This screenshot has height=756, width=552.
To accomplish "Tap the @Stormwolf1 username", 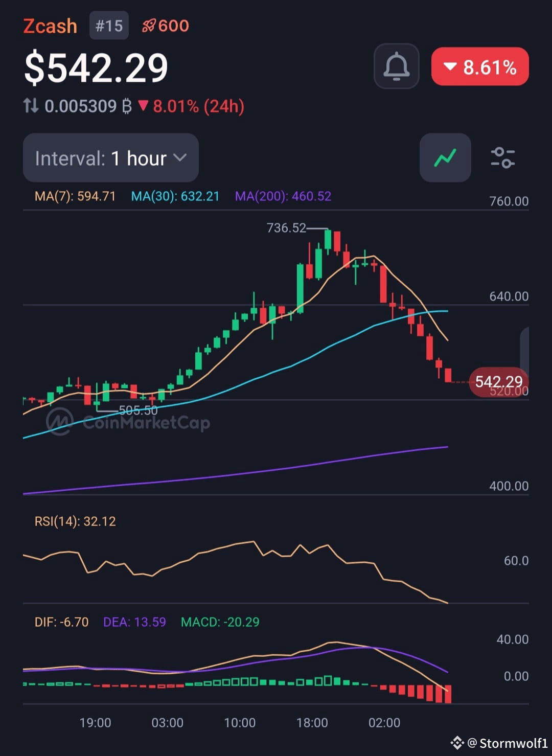I will pyautogui.click(x=508, y=743).
